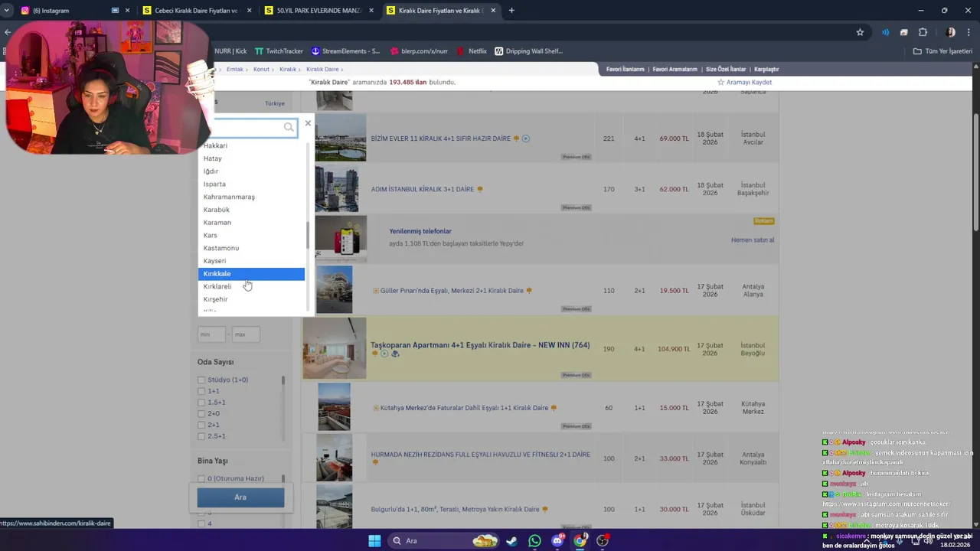Close the city list popup

(308, 123)
